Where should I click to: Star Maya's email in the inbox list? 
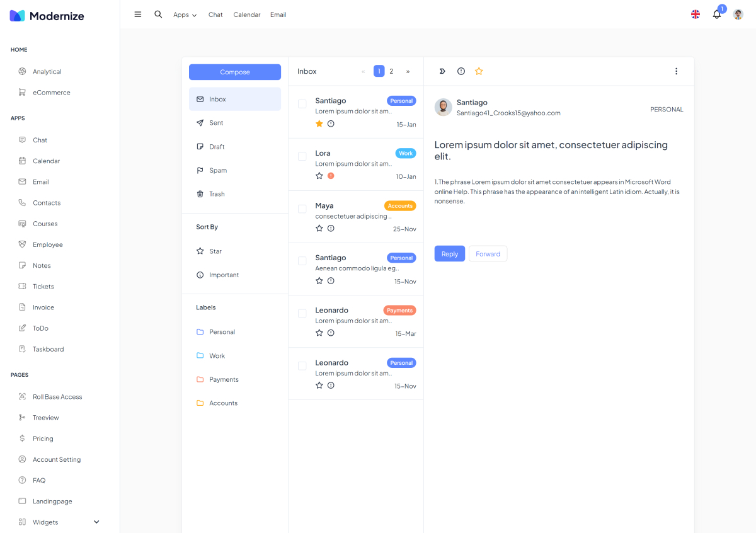[x=319, y=228]
